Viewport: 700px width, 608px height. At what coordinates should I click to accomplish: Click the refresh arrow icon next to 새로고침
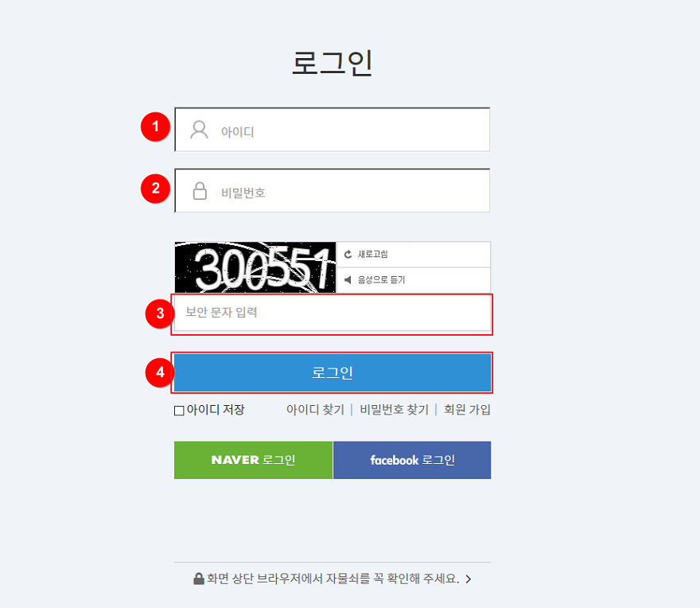click(348, 254)
